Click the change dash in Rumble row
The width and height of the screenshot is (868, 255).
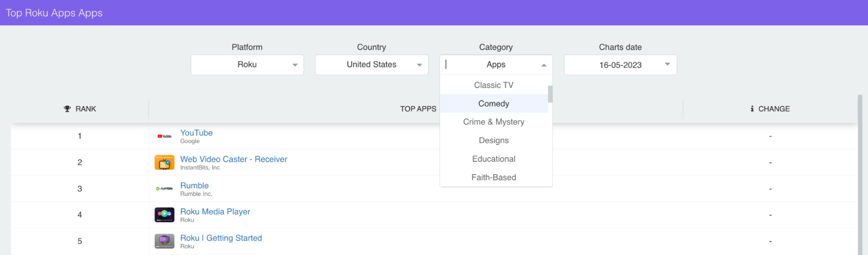(x=770, y=189)
